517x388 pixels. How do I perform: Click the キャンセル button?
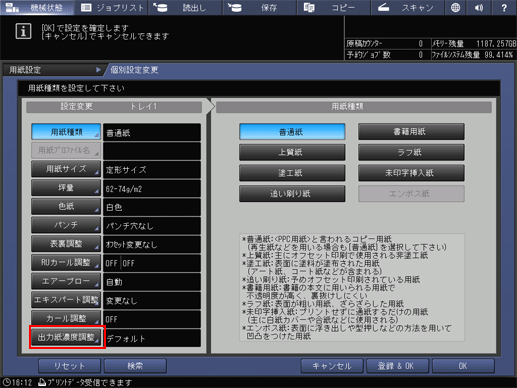click(x=332, y=366)
